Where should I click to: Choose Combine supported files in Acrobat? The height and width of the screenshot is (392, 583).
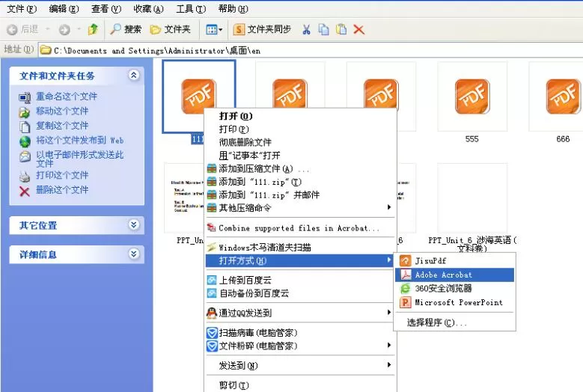click(x=300, y=228)
